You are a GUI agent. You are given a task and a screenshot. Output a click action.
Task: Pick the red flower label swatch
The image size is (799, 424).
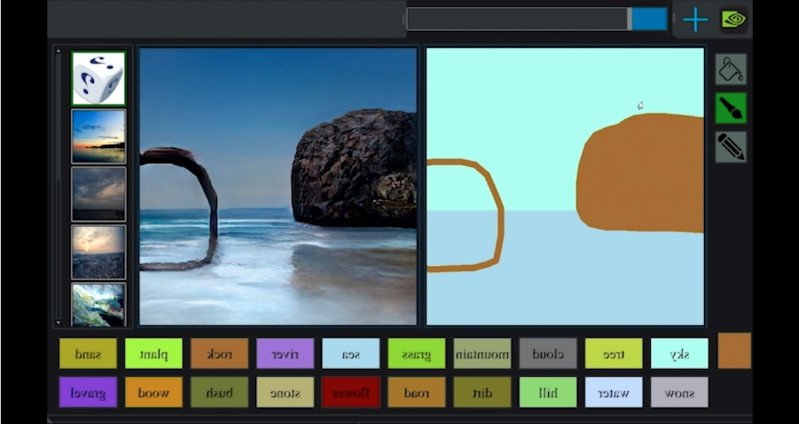point(351,392)
